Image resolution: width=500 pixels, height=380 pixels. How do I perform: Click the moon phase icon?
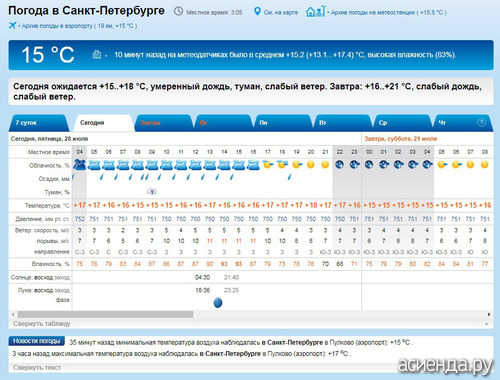coord(218,303)
